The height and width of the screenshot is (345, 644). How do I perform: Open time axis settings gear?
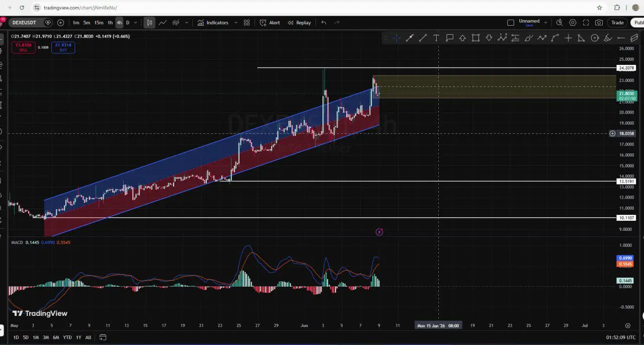[627, 326]
